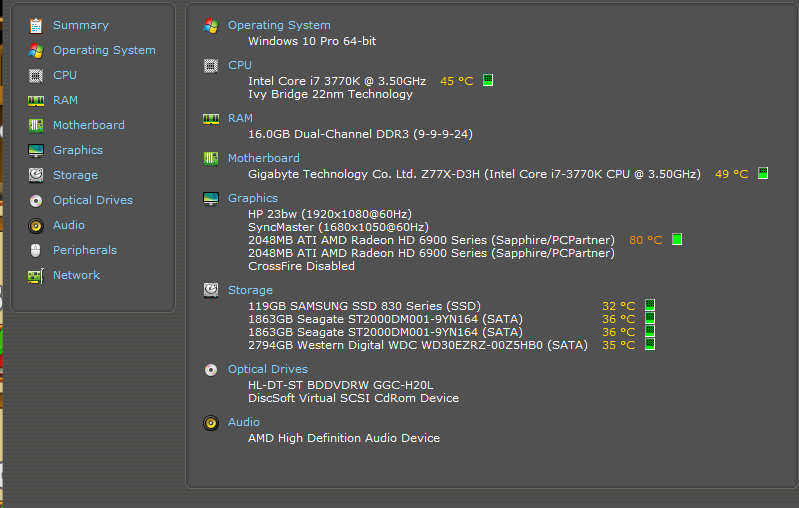This screenshot has height=508, width=799.
Task: Follow the Optical Drives heading link in summary
Action: pos(268,369)
